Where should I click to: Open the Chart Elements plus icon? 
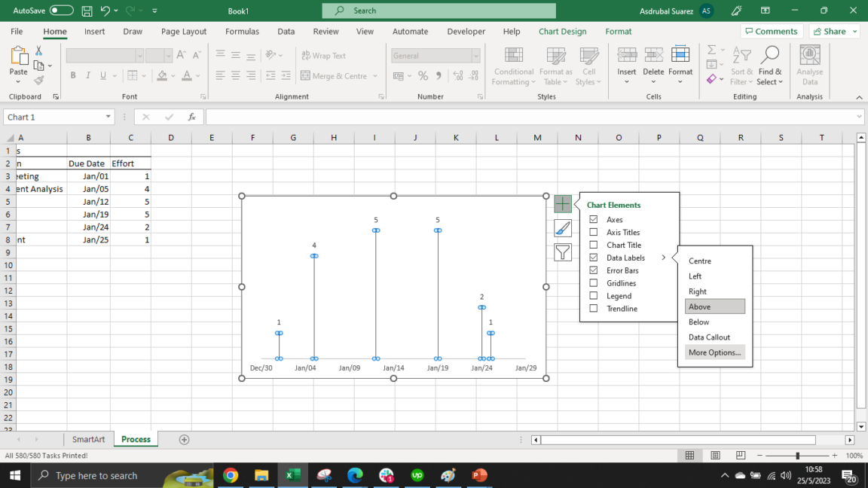tap(562, 203)
